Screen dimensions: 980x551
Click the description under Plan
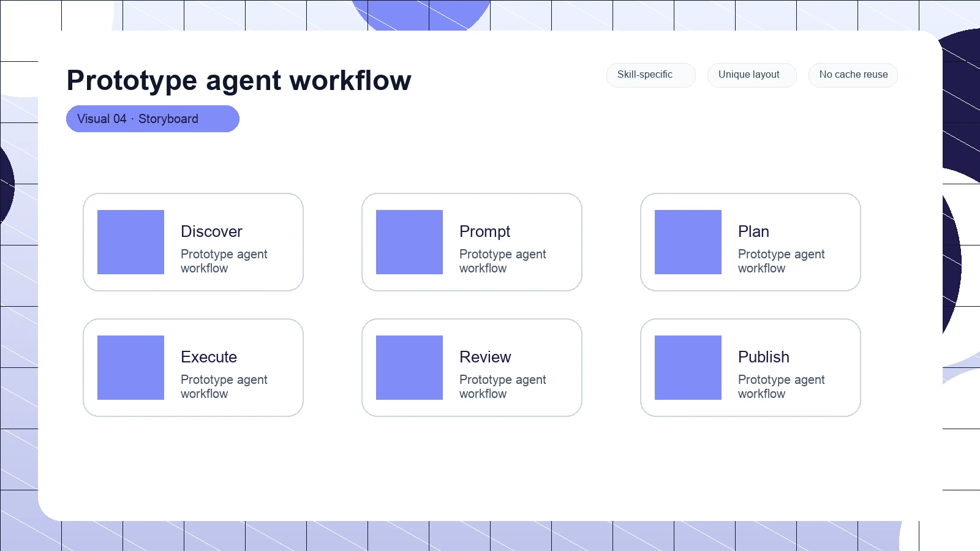782,261
